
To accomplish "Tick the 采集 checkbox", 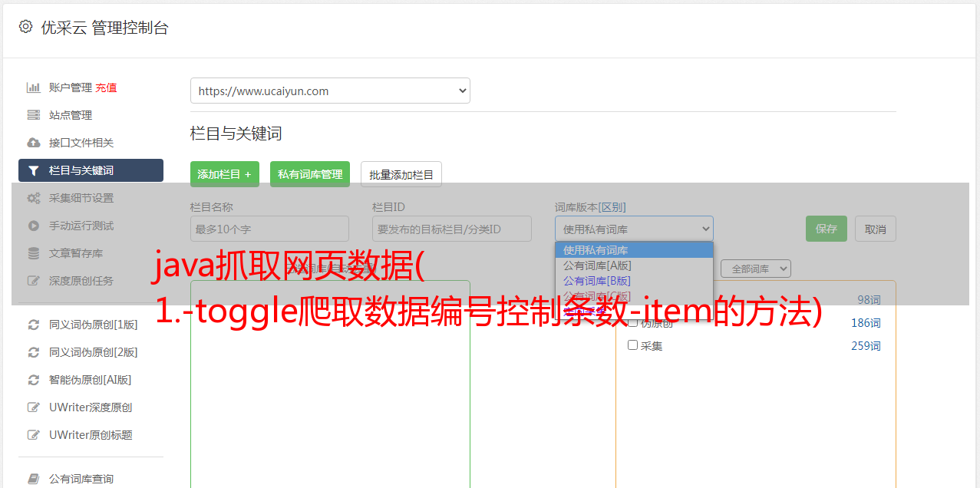I will tap(633, 345).
